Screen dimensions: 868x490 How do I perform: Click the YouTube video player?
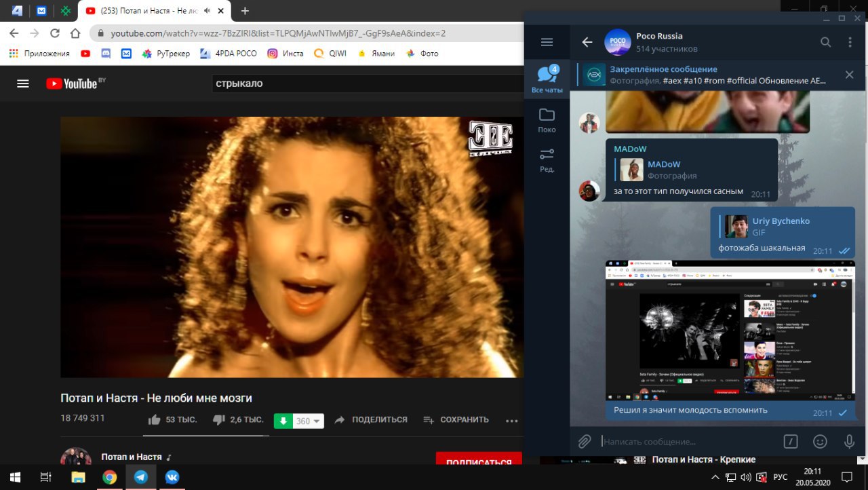click(x=292, y=247)
